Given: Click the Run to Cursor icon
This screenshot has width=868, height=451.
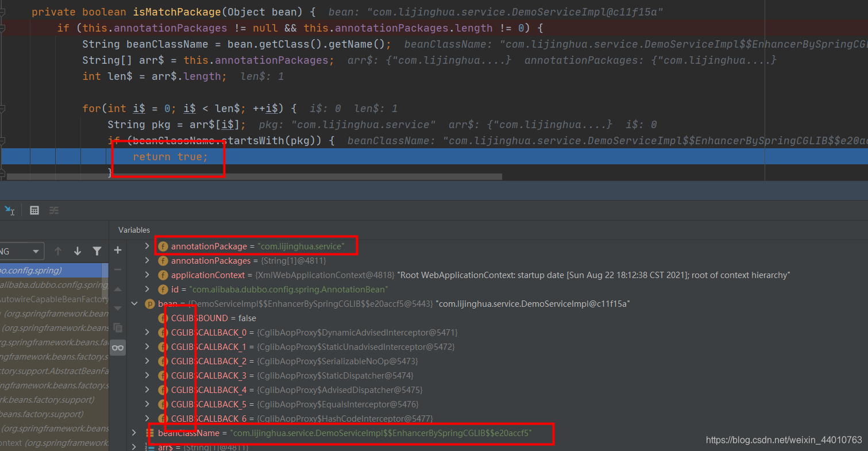Looking at the screenshot, I should [x=10, y=210].
